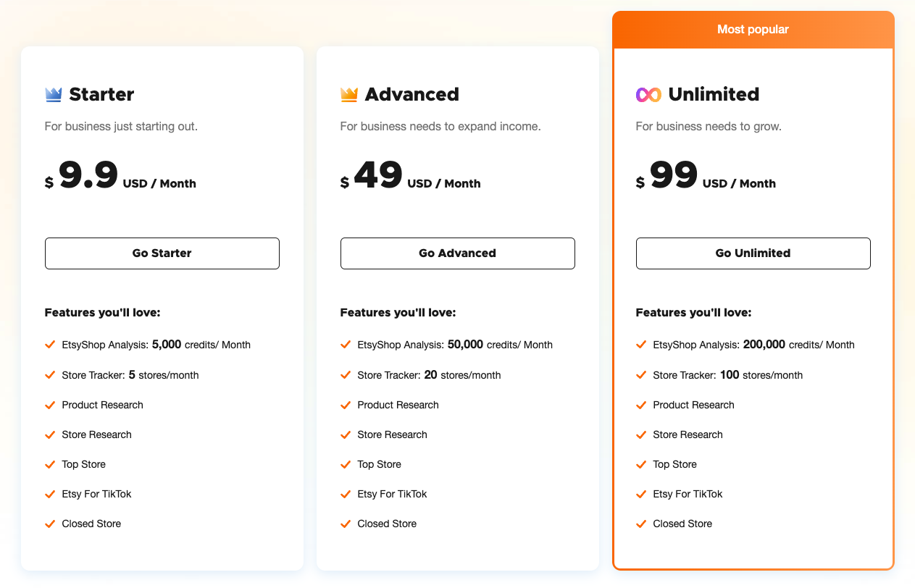This screenshot has height=588, width=915.
Task: Click the blue crown Starter plan icon
Action: [x=54, y=94]
